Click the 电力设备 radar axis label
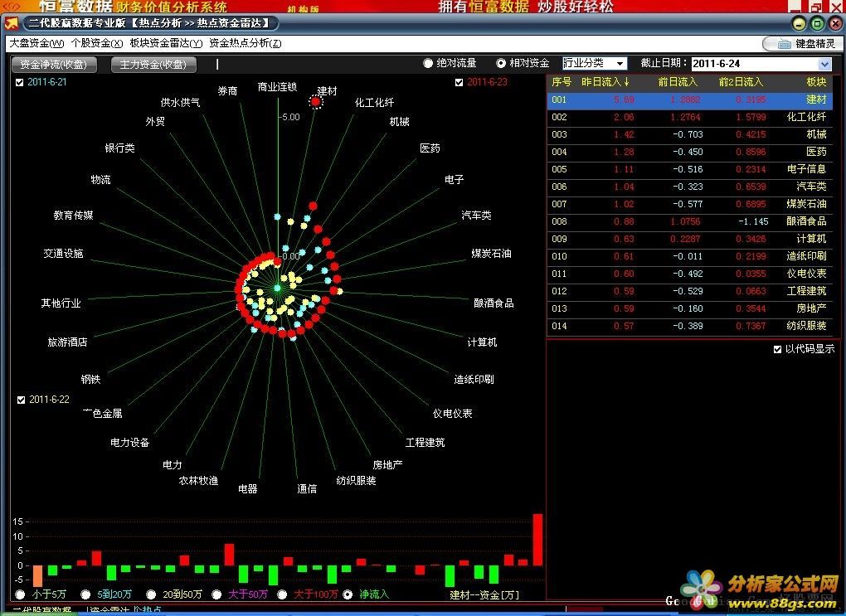This screenshot has width=846, height=616. (130, 443)
